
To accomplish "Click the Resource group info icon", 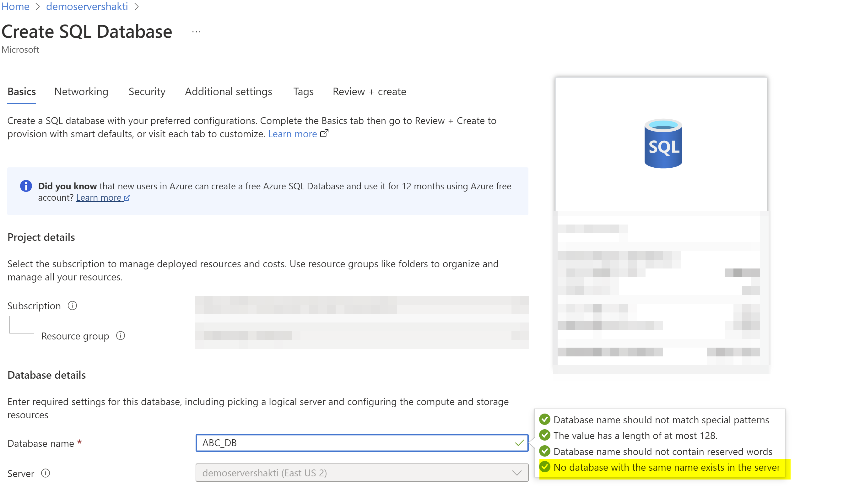I will pyautogui.click(x=121, y=335).
